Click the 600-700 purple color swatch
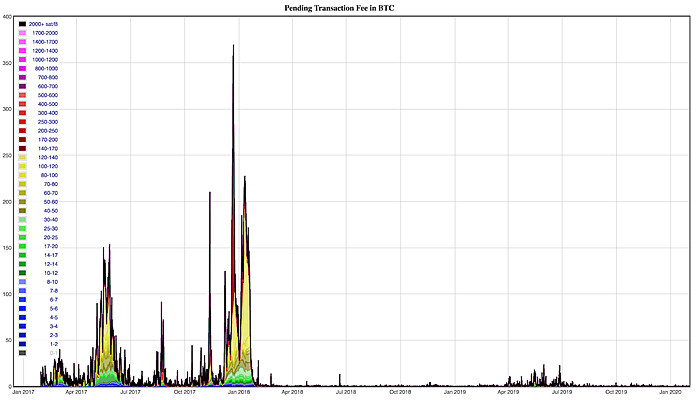The height and width of the screenshot is (400, 700). (22, 86)
